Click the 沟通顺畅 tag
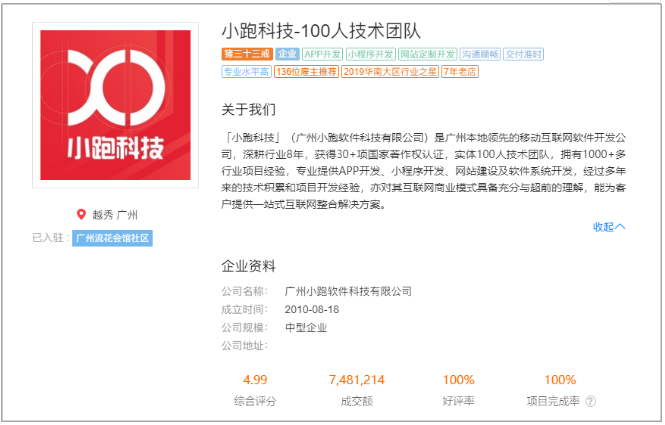This screenshot has width=665, height=425. [x=481, y=54]
